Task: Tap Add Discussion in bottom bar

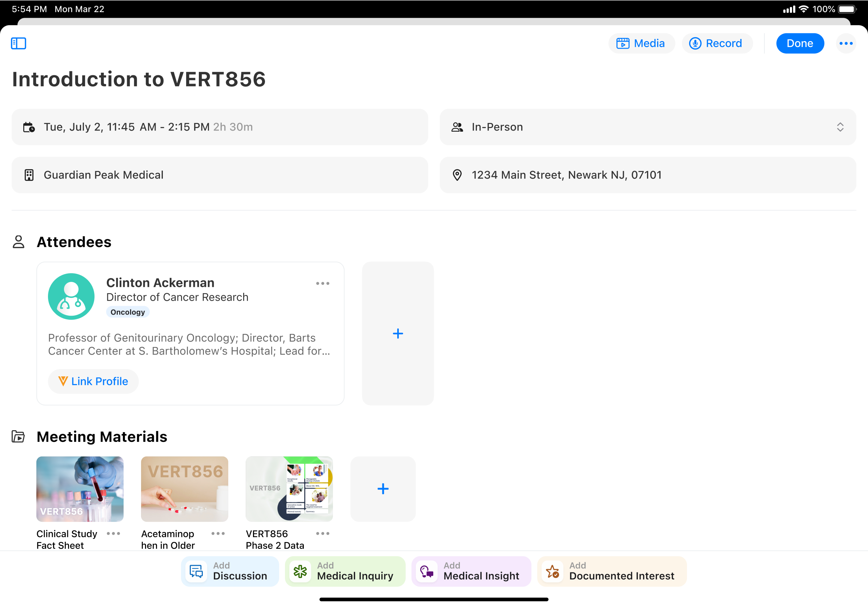Action: (x=230, y=571)
